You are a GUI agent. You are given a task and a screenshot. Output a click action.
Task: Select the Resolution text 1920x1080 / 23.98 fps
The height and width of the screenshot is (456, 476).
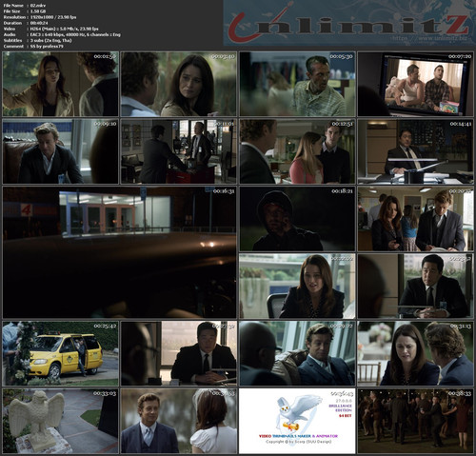tap(53, 17)
